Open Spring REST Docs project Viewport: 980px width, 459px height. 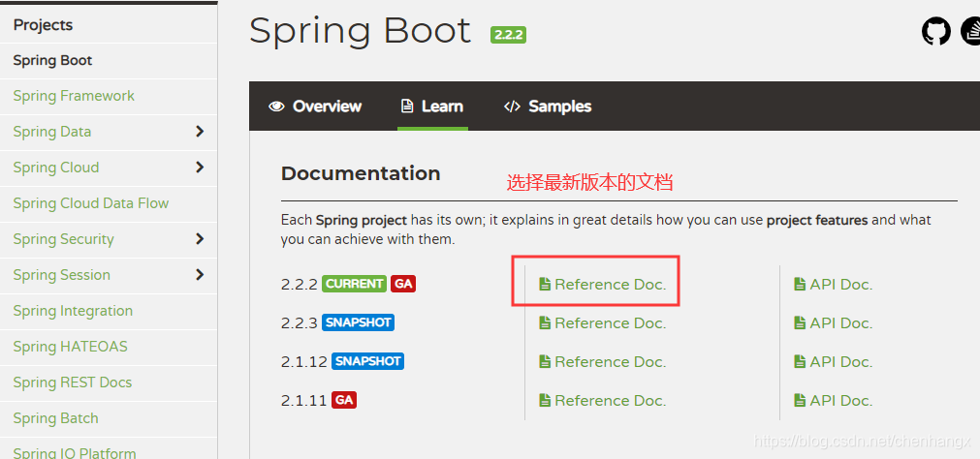point(73,382)
